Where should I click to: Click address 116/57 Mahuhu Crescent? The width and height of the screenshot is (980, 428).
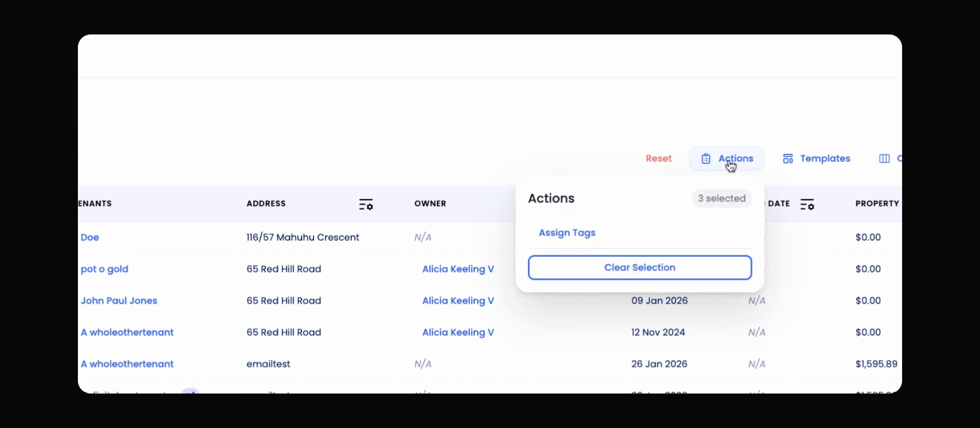[303, 237]
